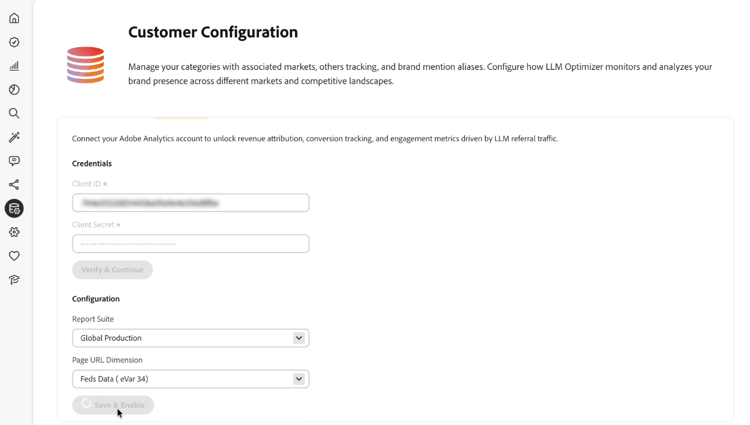
Task: Expand the Page URL Dimension dropdown
Action: pyautogui.click(x=190, y=379)
